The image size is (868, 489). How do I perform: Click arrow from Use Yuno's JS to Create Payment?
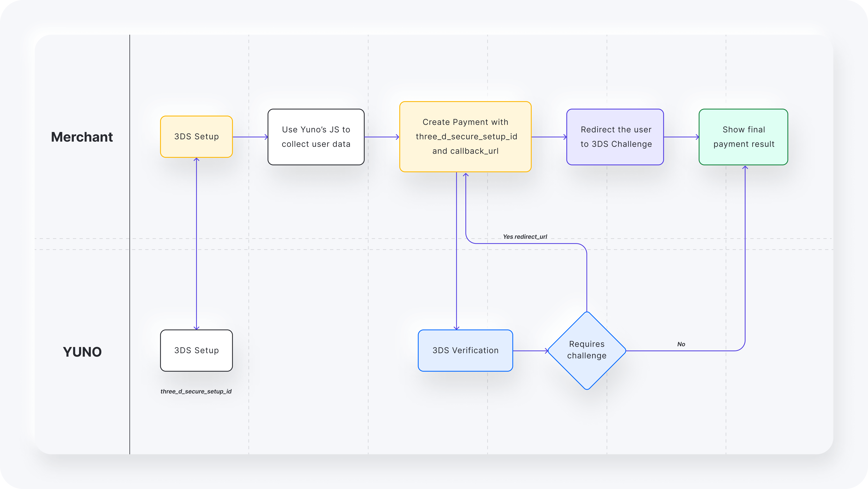(381, 137)
